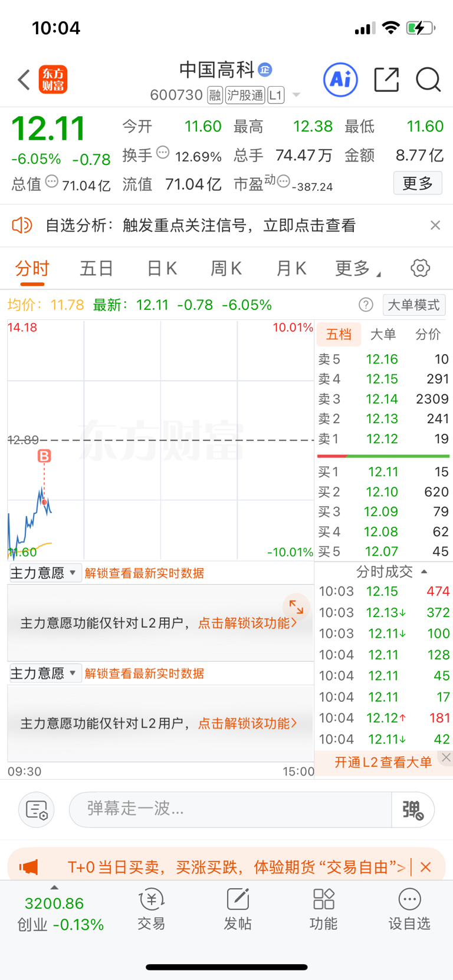Tap the share export icon
Screen dimensions: 453x980
click(x=387, y=80)
